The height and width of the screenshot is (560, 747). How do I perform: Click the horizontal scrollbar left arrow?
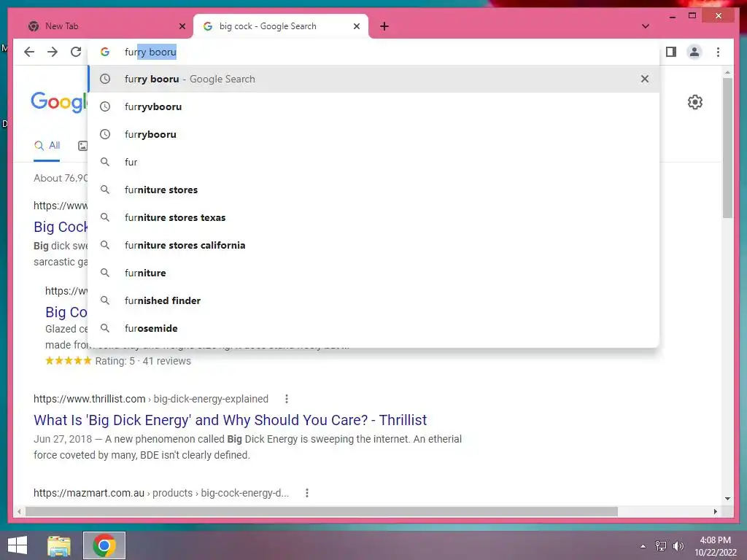click(19, 511)
